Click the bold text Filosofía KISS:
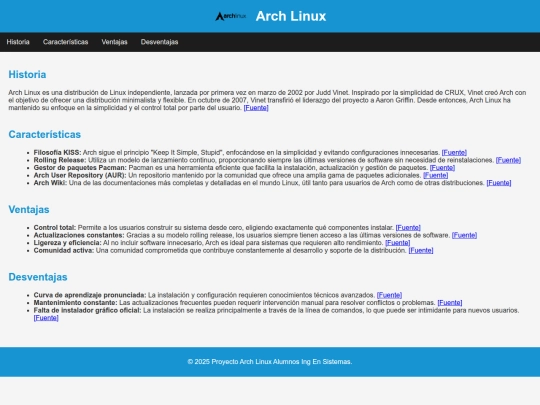This screenshot has height=405, width=540. (57, 153)
